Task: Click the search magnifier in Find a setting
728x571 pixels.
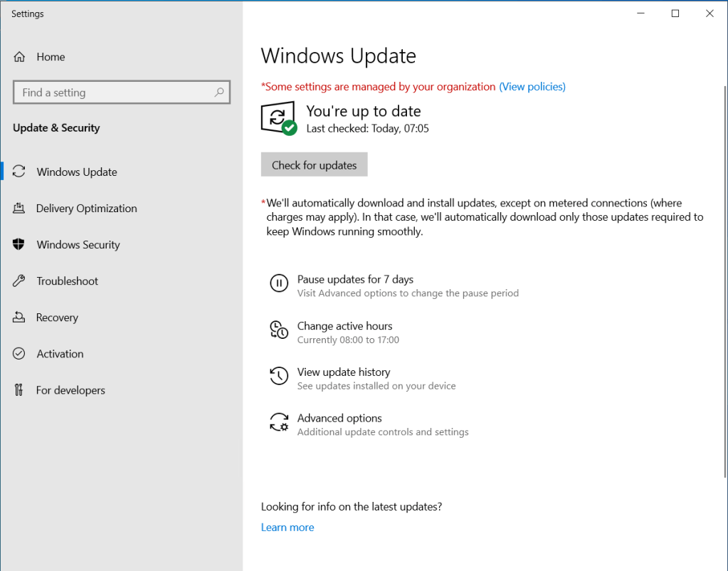Action: pyautogui.click(x=219, y=93)
